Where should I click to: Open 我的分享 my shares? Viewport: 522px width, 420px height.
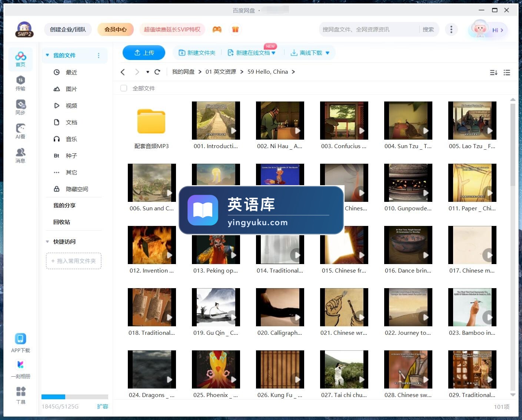pos(64,205)
